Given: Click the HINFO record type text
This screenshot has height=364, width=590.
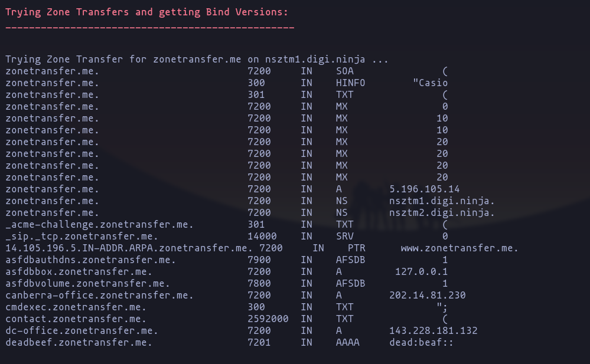Looking at the screenshot, I should [350, 83].
